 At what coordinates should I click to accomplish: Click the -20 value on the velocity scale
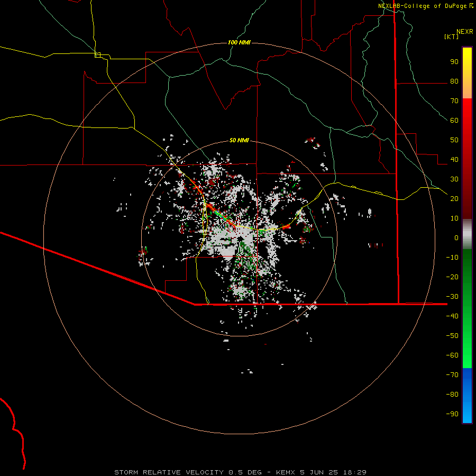click(452, 277)
